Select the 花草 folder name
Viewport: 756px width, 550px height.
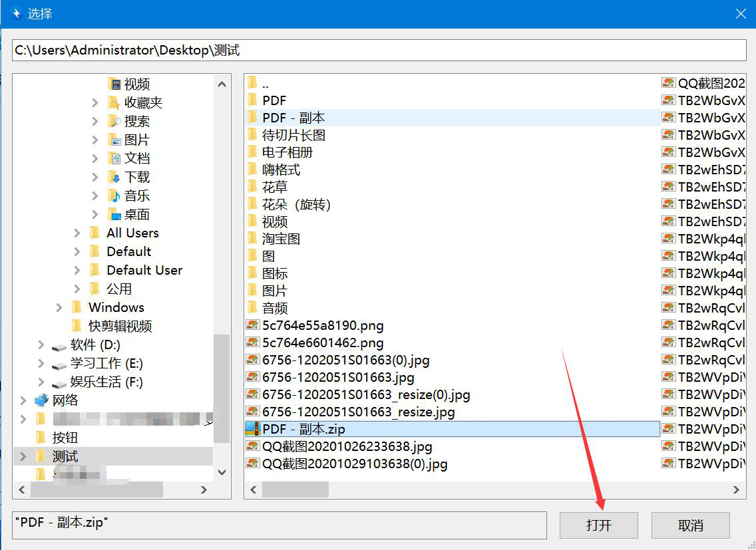click(275, 187)
